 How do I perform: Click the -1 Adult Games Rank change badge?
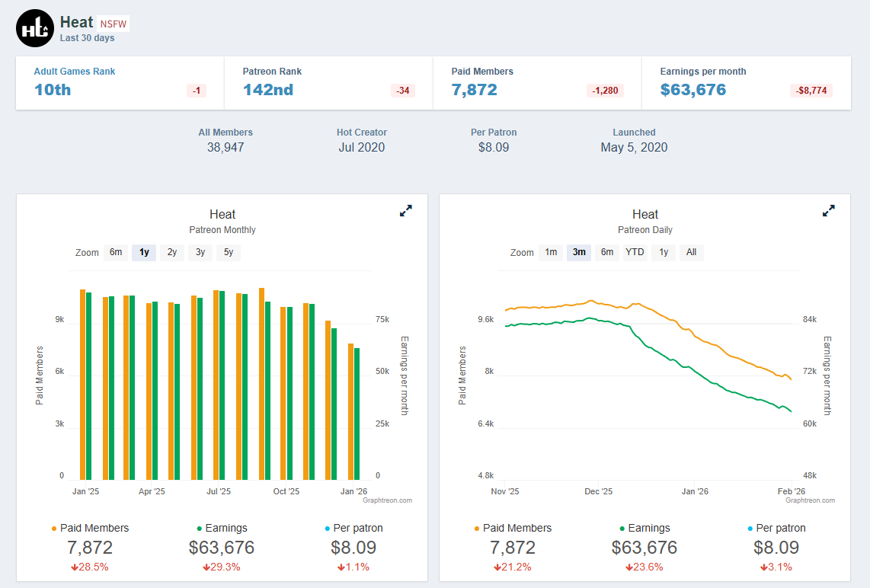pos(197,91)
